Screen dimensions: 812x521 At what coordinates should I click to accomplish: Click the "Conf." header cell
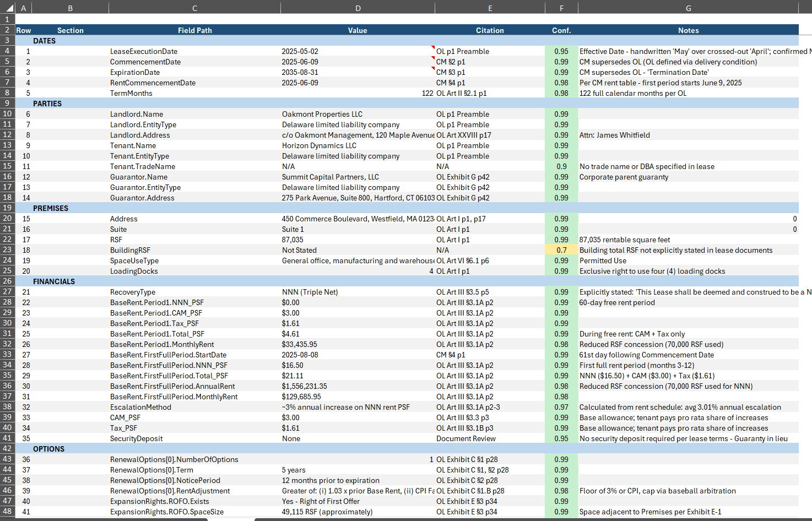[561, 30]
